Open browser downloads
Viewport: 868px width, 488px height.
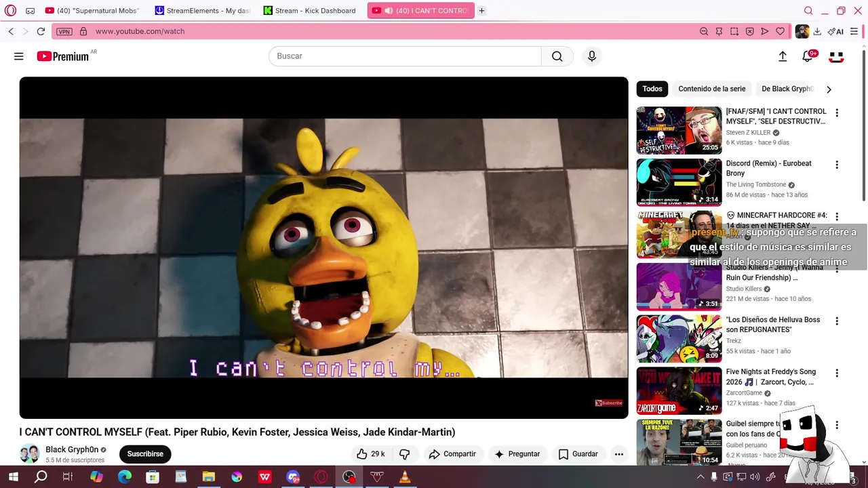(817, 31)
